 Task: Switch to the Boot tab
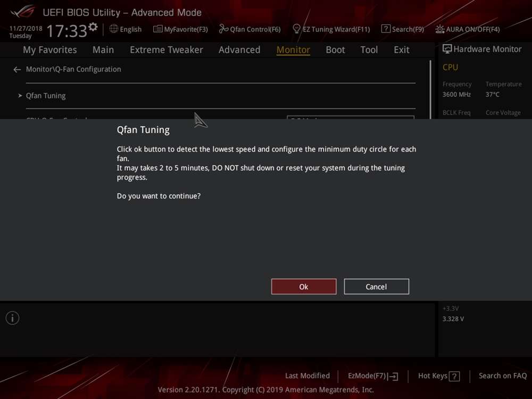pyautogui.click(x=335, y=49)
